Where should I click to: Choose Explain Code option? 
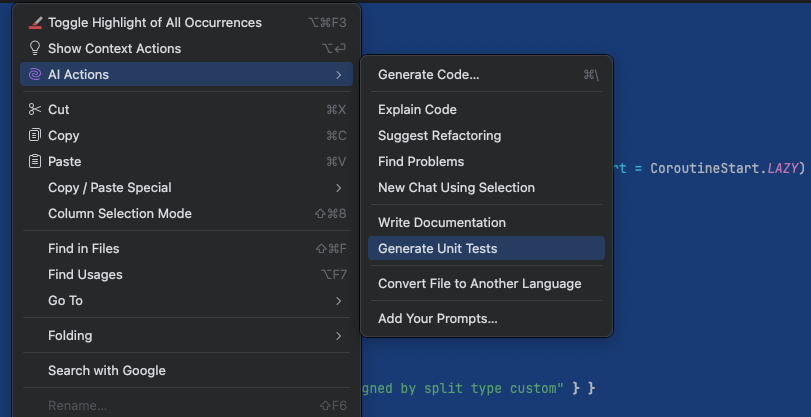click(x=417, y=109)
